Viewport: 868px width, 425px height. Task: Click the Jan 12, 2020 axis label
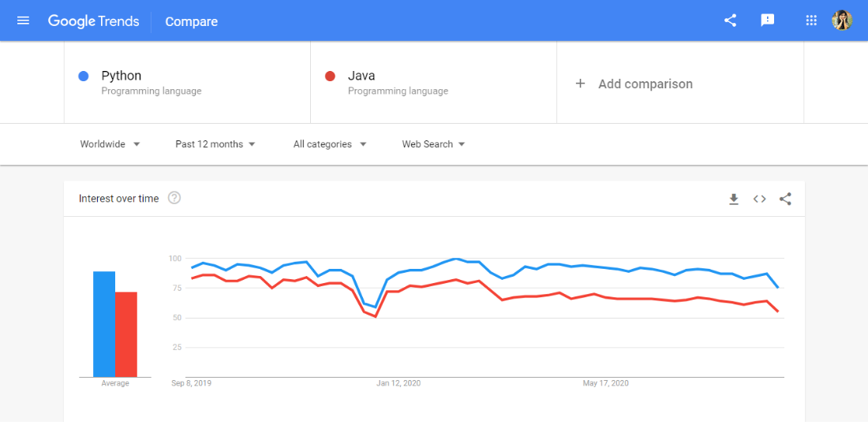coord(398,383)
